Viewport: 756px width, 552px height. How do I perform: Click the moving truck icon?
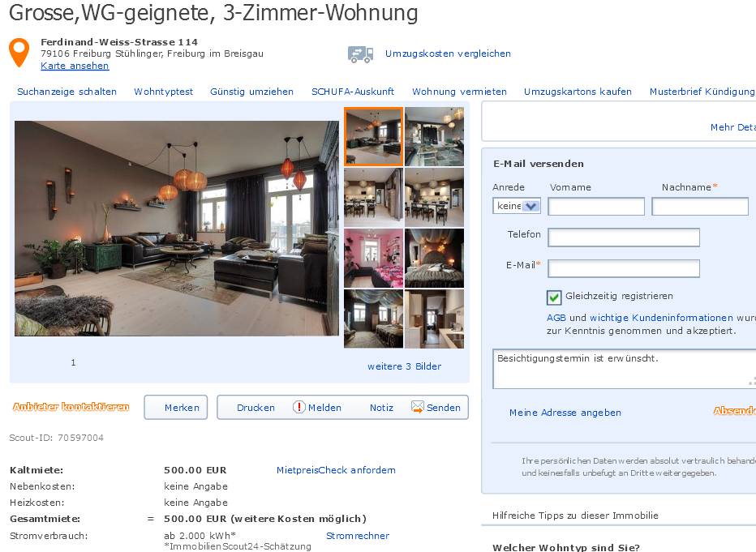(361, 54)
